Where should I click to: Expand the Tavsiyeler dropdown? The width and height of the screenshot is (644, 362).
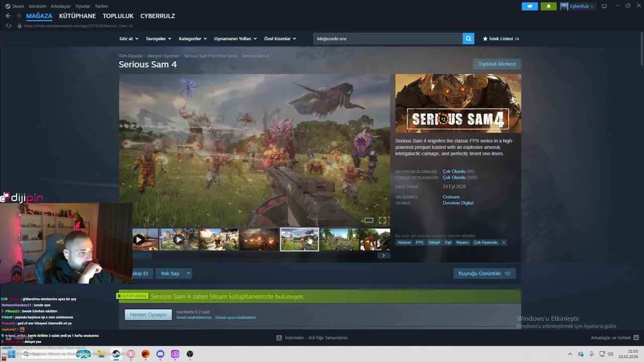(158, 39)
